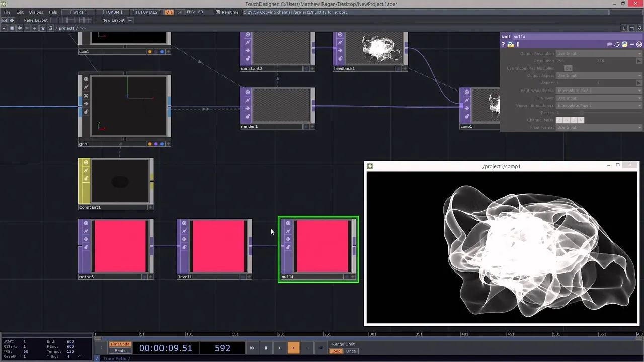Toggle the power O|I button
The image size is (644, 362).
tap(169, 12)
